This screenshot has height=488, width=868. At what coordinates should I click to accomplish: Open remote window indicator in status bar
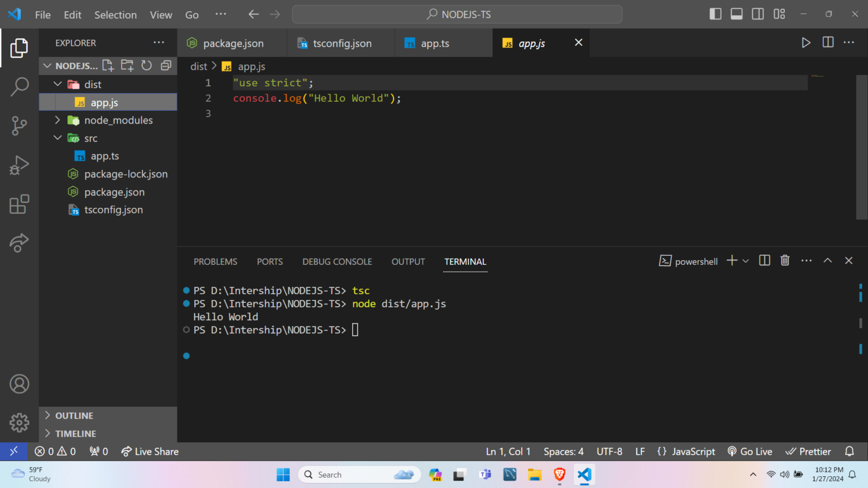coord(14,451)
